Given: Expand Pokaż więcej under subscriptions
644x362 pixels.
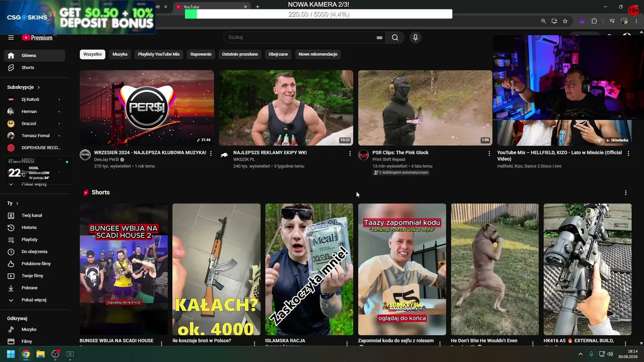Looking at the screenshot, I should (x=34, y=184).
